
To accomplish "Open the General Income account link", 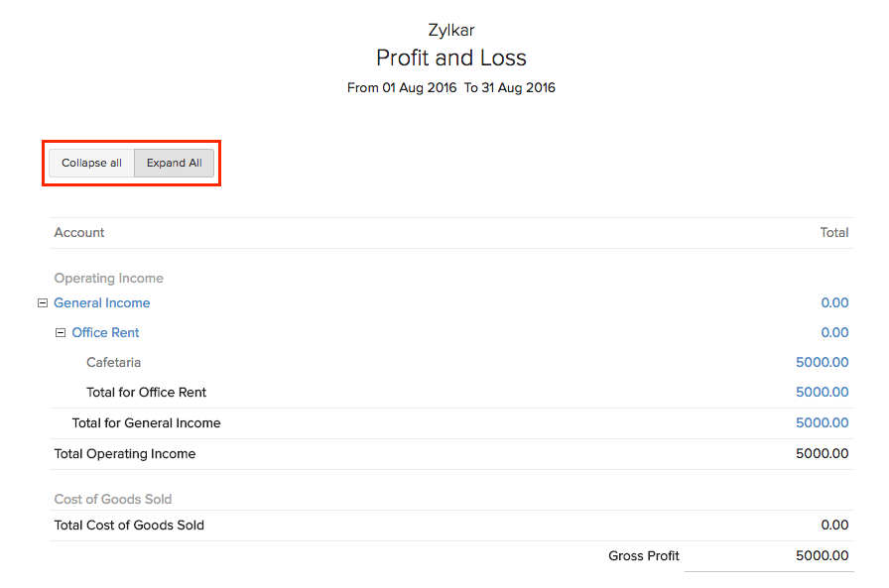I will tap(102, 303).
